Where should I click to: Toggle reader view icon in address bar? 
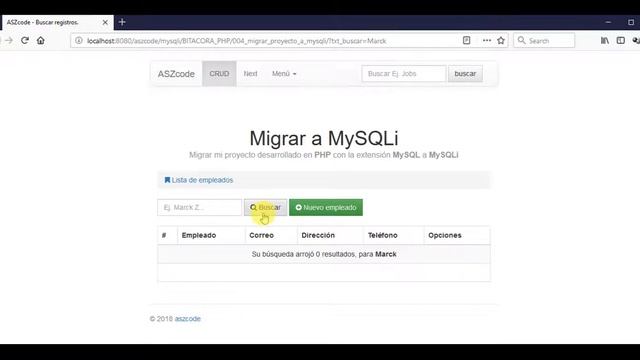coord(467,40)
